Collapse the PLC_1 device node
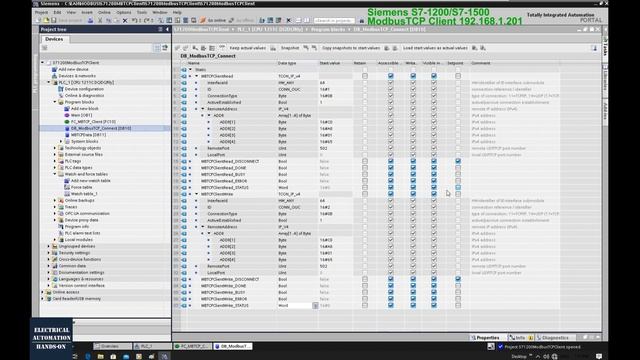Screen dimensions: 640x360 point(49,82)
